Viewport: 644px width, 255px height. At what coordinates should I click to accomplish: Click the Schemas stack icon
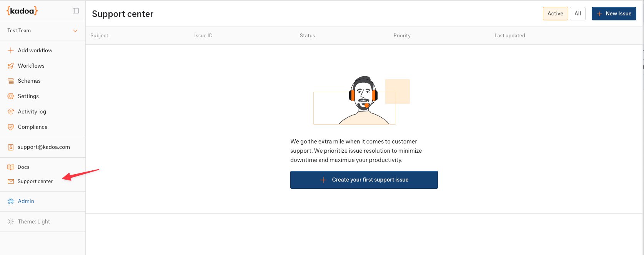pyautogui.click(x=11, y=81)
